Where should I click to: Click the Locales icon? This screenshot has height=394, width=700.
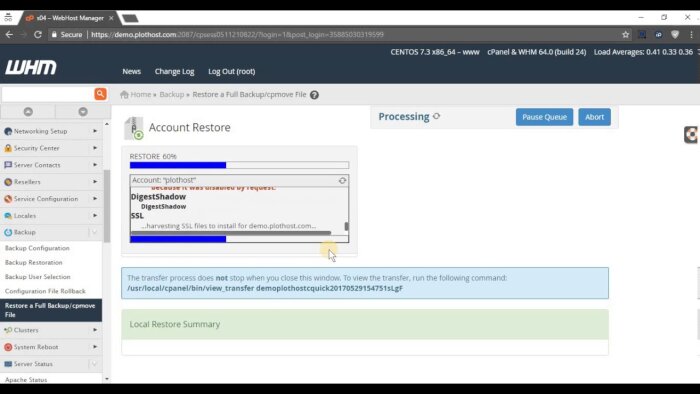click(x=8, y=216)
